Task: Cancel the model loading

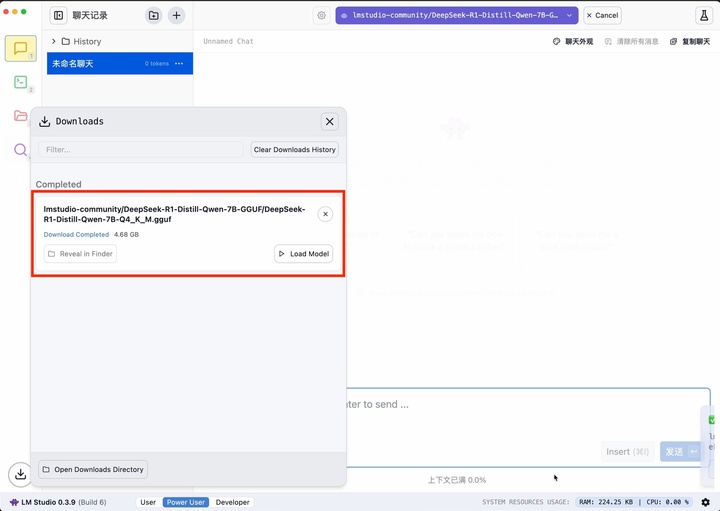Action: tap(602, 15)
